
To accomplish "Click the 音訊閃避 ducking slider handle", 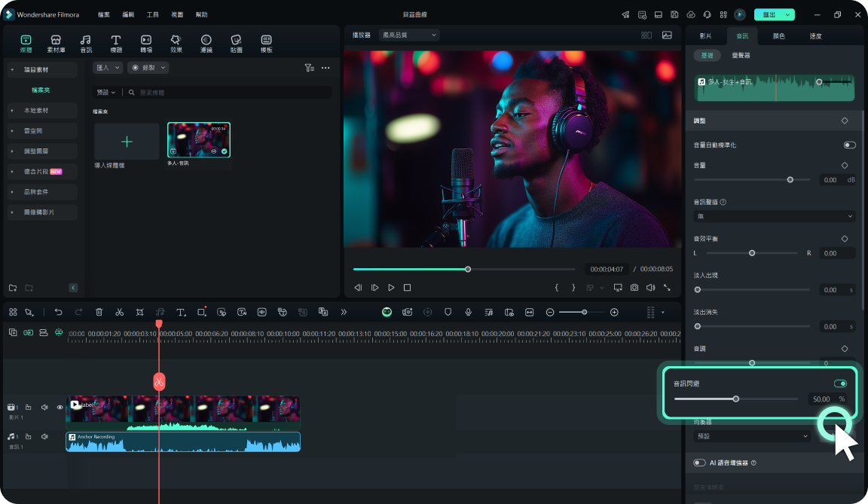I will pyautogui.click(x=735, y=399).
